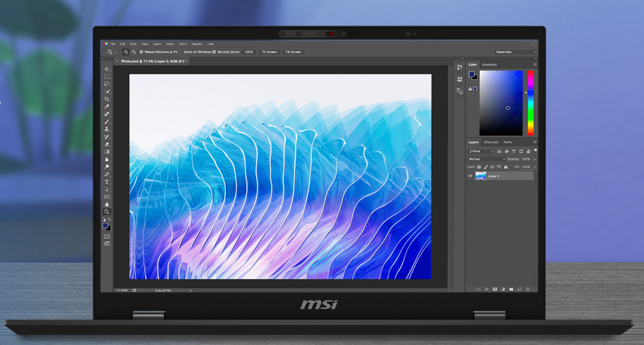Image resolution: width=644 pixels, height=345 pixels.
Task: Toggle Scrubby Zoom checkbox
Action: click(x=214, y=52)
